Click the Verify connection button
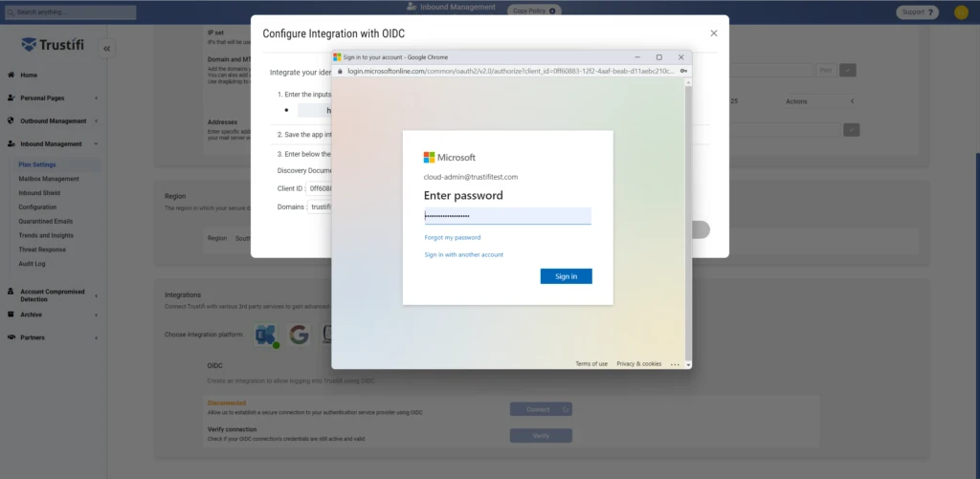This screenshot has height=479, width=980. (x=541, y=436)
